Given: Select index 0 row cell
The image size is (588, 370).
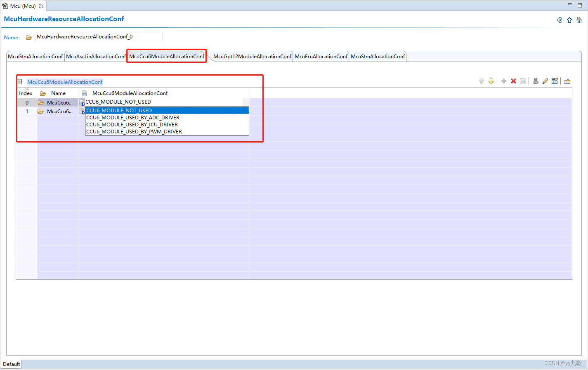Looking at the screenshot, I should (x=27, y=103).
